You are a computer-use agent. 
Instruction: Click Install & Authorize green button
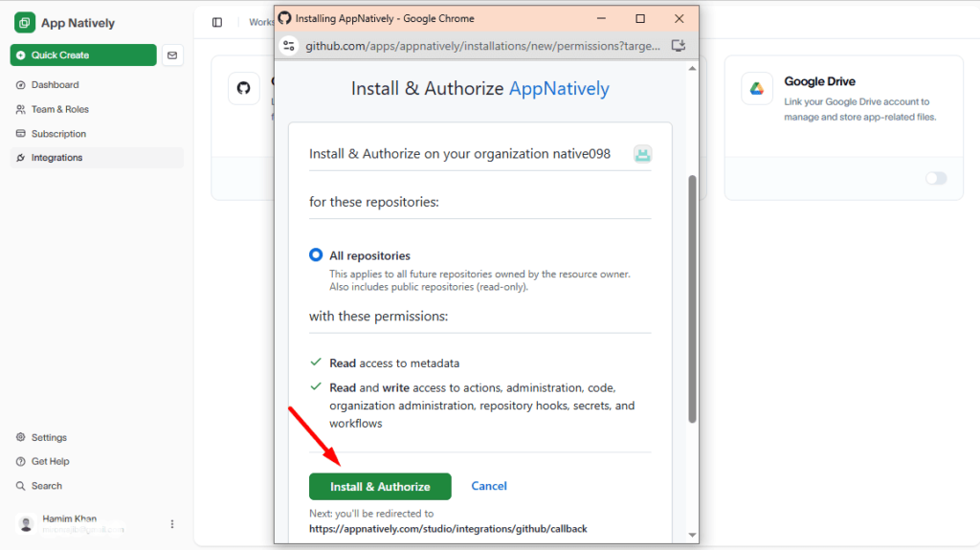click(x=380, y=486)
